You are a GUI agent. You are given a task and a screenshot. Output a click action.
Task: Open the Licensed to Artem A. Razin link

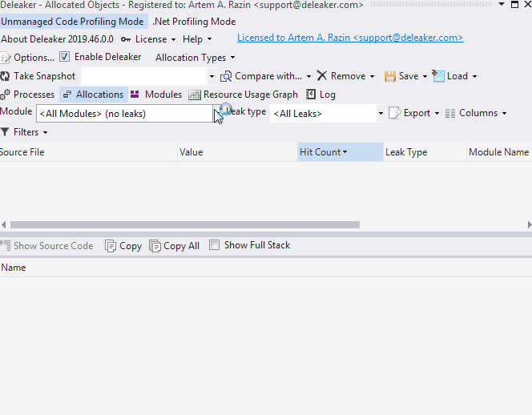pyautogui.click(x=350, y=38)
